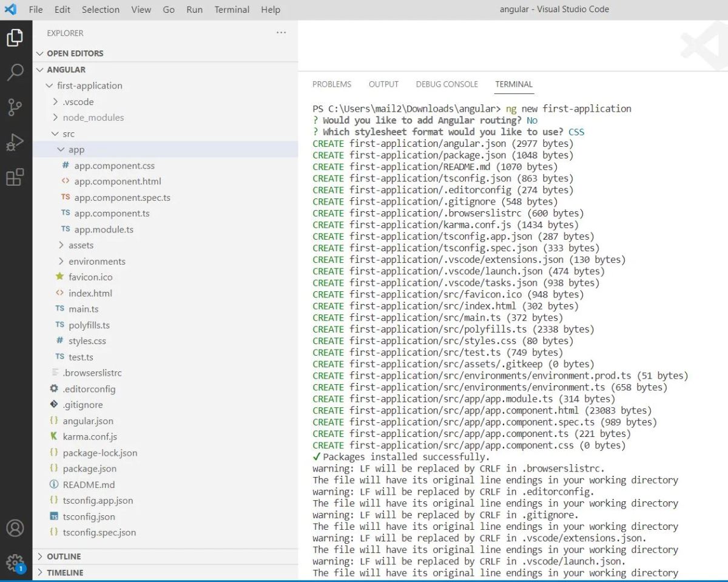The height and width of the screenshot is (582, 728).
Task: Click the EXPLORER panel title
Action: coord(66,33)
